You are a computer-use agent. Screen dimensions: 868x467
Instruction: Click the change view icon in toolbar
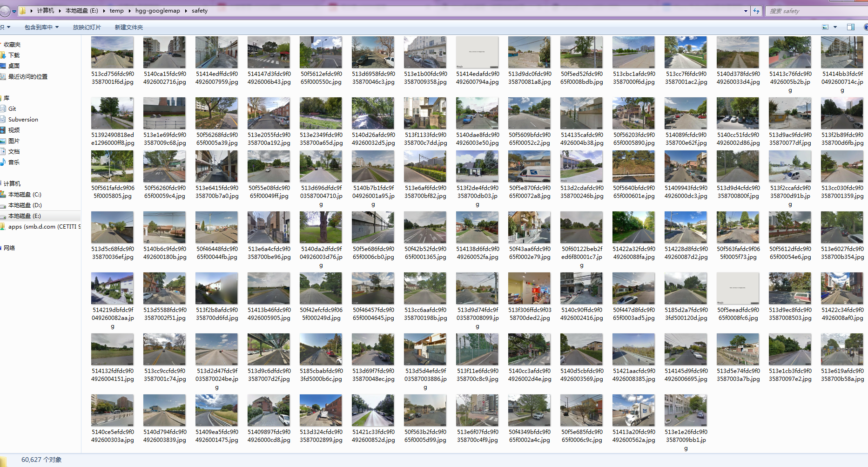pyautogui.click(x=825, y=27)
